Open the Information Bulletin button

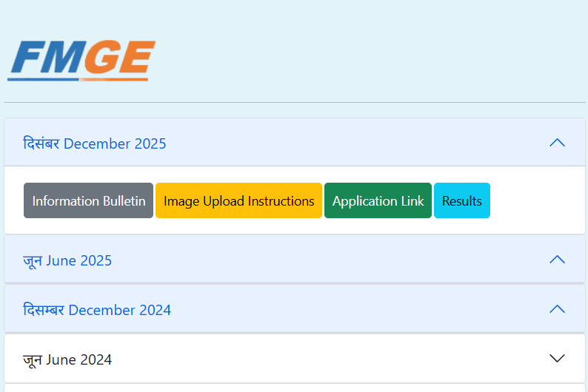89,201
